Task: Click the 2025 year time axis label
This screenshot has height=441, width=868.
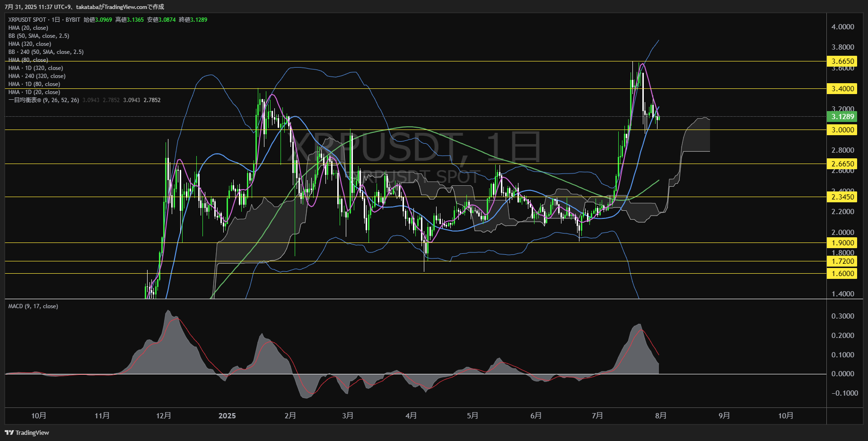Action: 227,415
